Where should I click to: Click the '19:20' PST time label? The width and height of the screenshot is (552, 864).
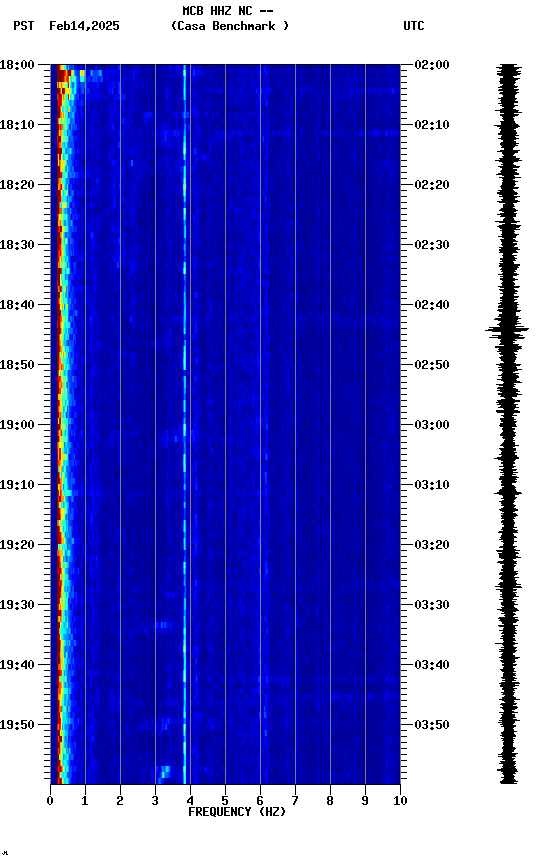point(17,545)
